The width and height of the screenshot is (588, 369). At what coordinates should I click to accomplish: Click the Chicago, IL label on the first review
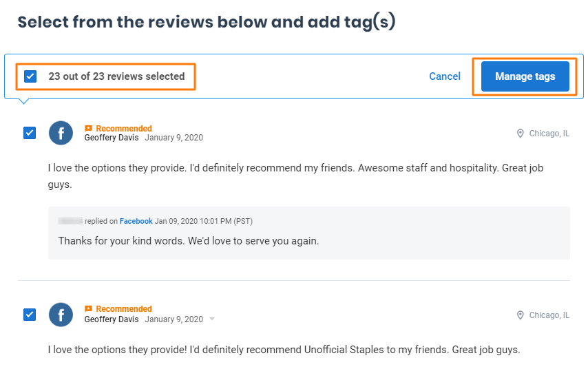549,134
